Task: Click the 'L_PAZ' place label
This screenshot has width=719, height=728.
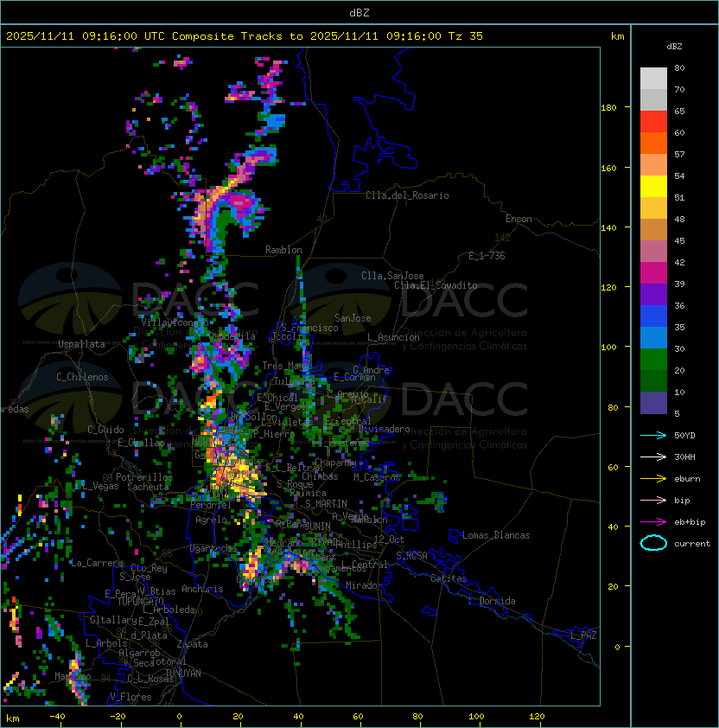Action: 583,635
